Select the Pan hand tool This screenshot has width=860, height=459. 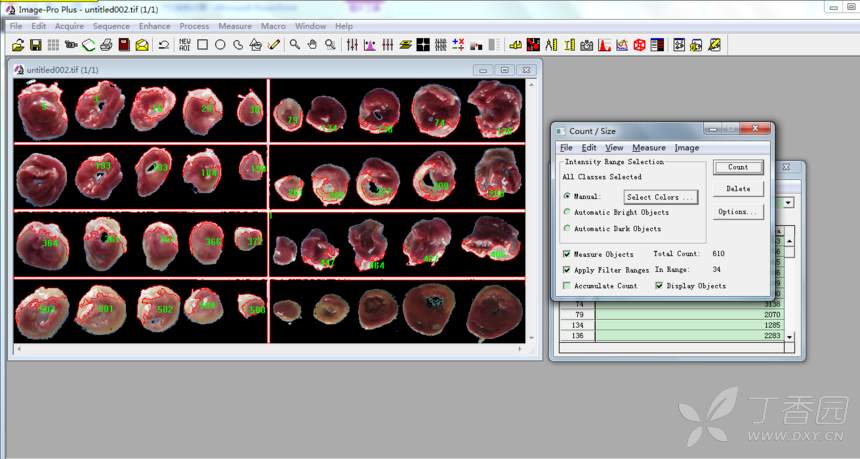click(312, 45)
